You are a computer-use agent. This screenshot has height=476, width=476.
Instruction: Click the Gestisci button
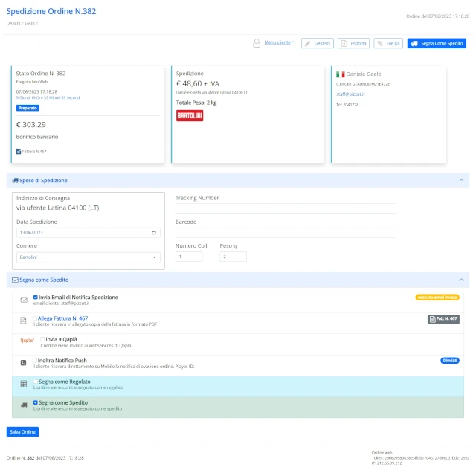click(318, 43)
